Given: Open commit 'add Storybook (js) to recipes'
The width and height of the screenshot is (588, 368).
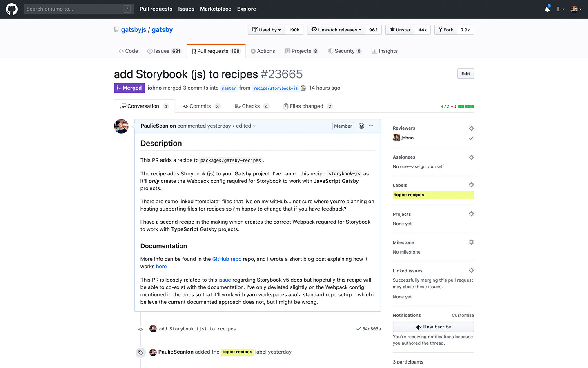Looking at the screenshot, I should [197, 329].
